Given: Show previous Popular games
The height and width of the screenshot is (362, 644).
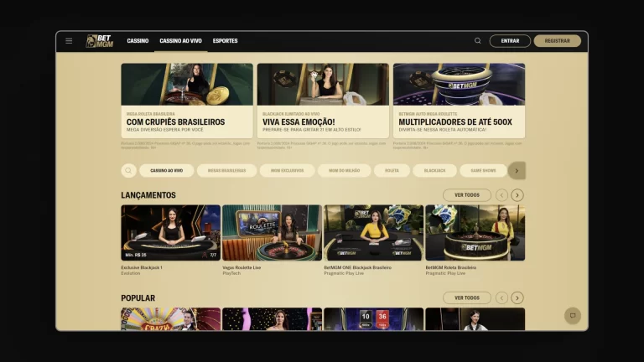Looking at the screenshot, I should click(x=501, y=297).
